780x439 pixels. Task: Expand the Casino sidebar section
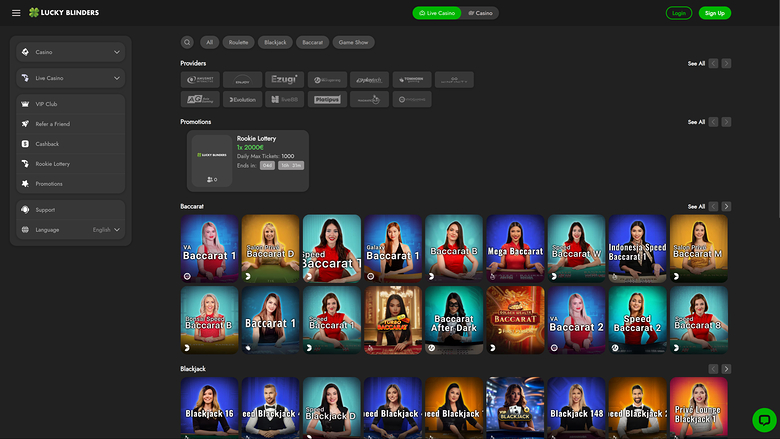[70, 52]
